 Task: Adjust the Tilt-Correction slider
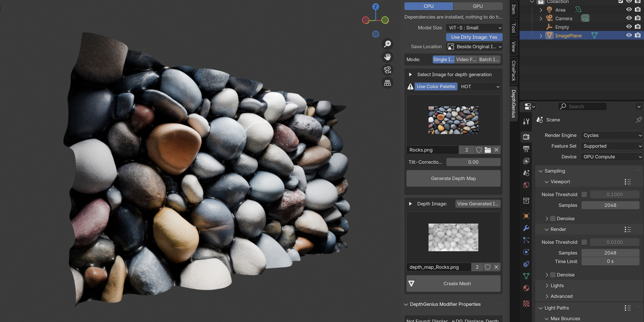coord(473,162)
